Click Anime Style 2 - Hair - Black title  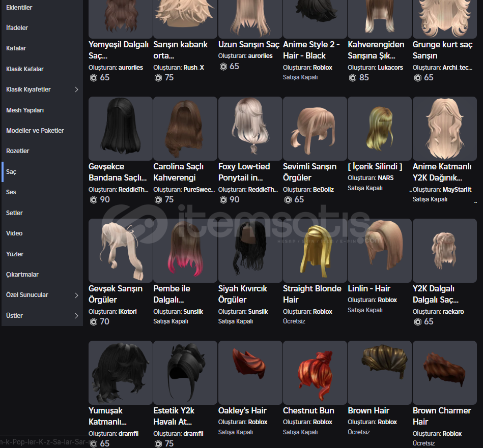tap(311, 50)
